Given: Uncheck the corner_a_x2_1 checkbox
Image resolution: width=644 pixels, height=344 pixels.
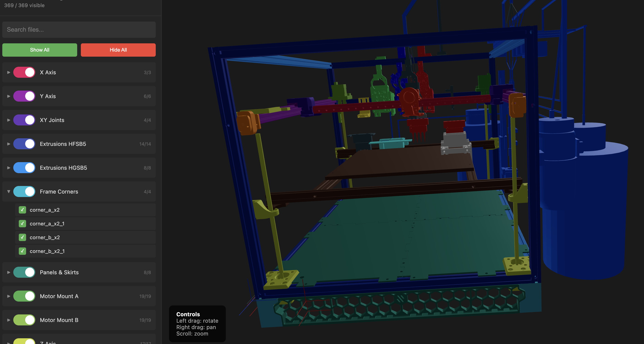Looking at the screenshot, I should click(22, 224).
